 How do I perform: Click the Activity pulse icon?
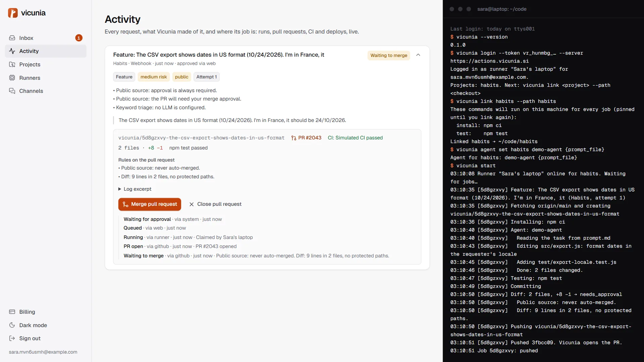tap(12, 51)
